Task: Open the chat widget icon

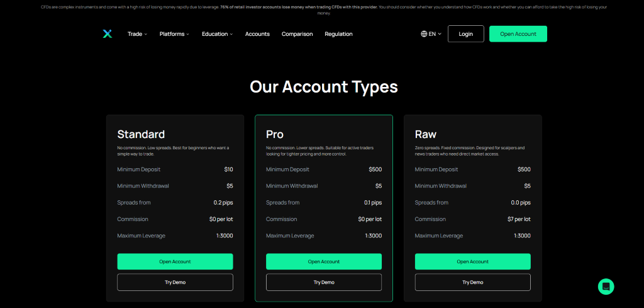Action: 606,287
